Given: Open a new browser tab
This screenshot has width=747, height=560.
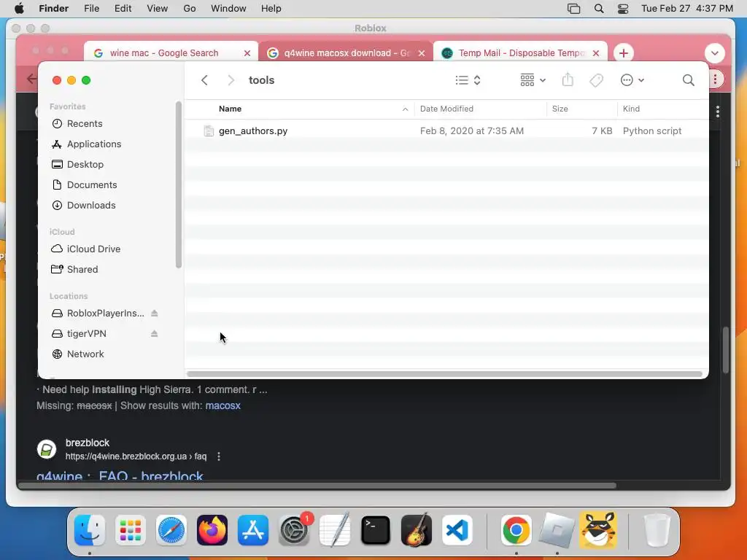Looking at the screenshot, I should [x=624, y=52].
